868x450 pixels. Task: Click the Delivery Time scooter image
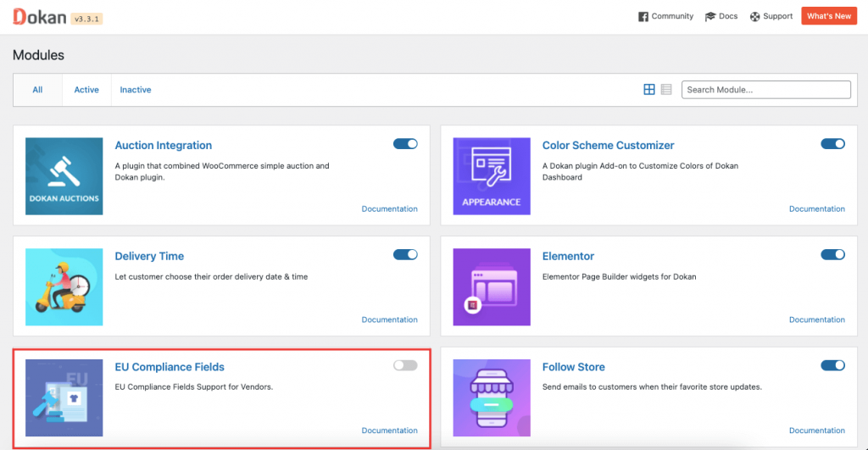(64, 286)
